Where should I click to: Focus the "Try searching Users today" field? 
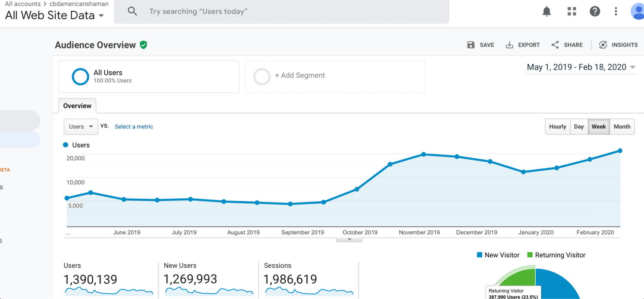(x=282, y=12)
